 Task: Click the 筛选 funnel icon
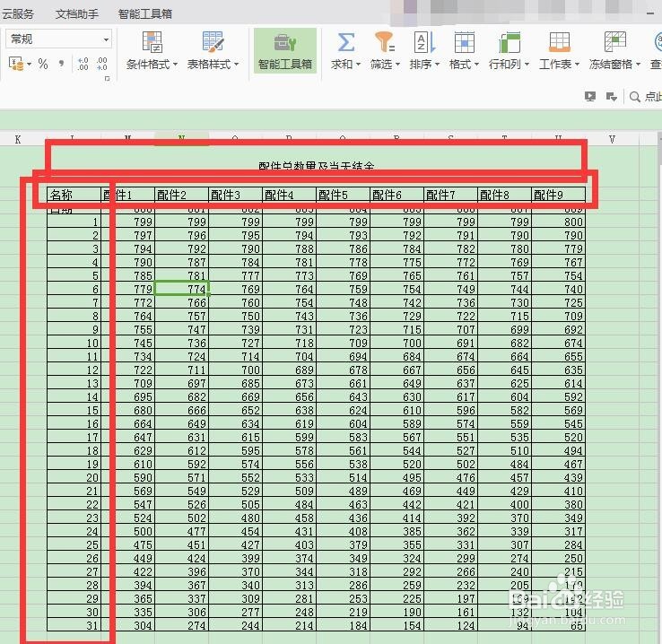pos(385,42)
